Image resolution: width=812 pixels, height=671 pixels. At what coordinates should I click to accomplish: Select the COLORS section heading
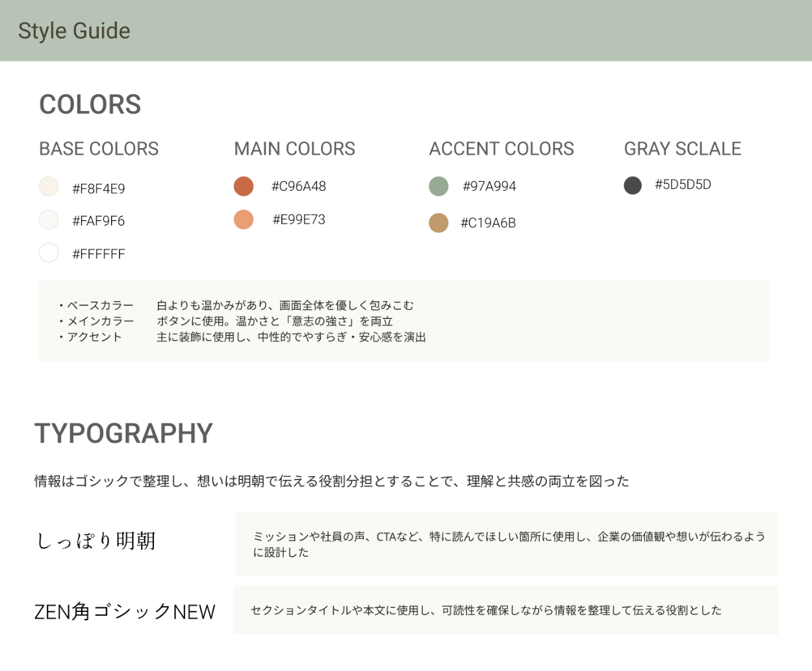90,105
